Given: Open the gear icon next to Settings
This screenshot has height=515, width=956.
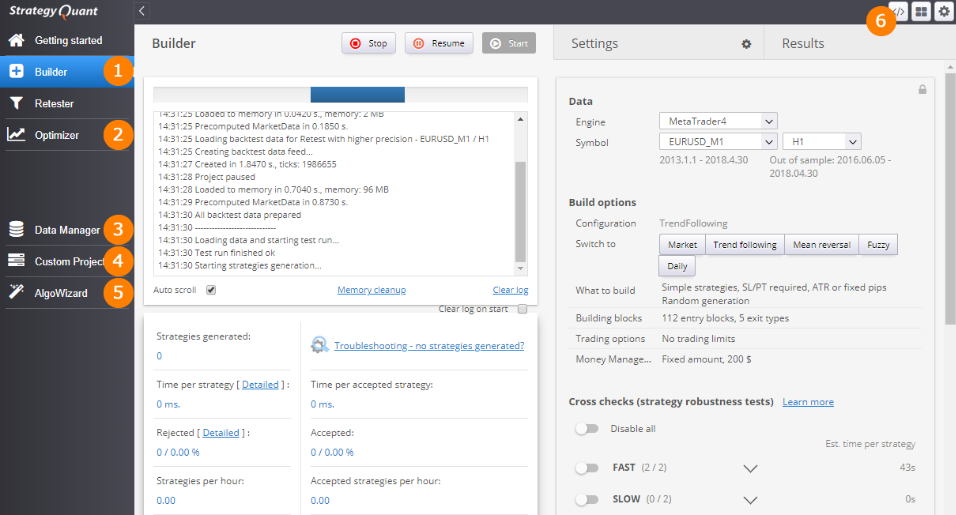Looking at the screenshot, I should (745, 44).
